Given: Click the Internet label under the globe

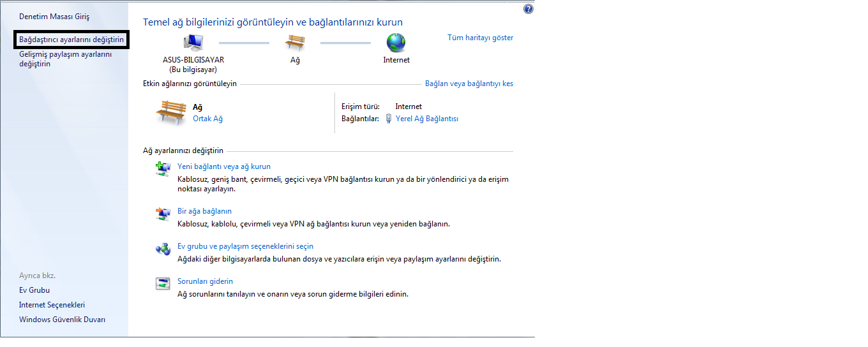Looking at the screenshot, I should [396, 60].
